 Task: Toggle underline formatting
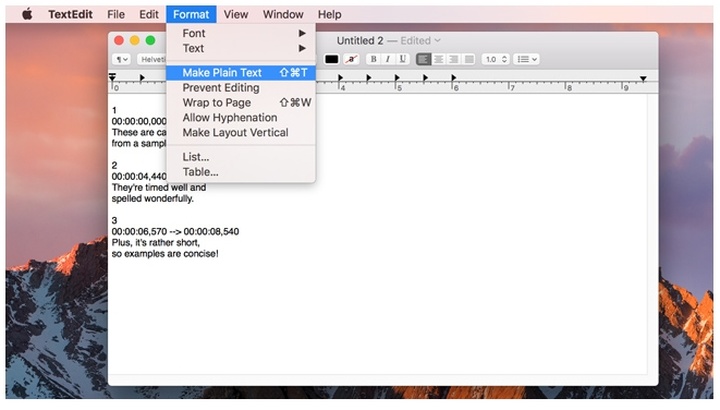403,59
